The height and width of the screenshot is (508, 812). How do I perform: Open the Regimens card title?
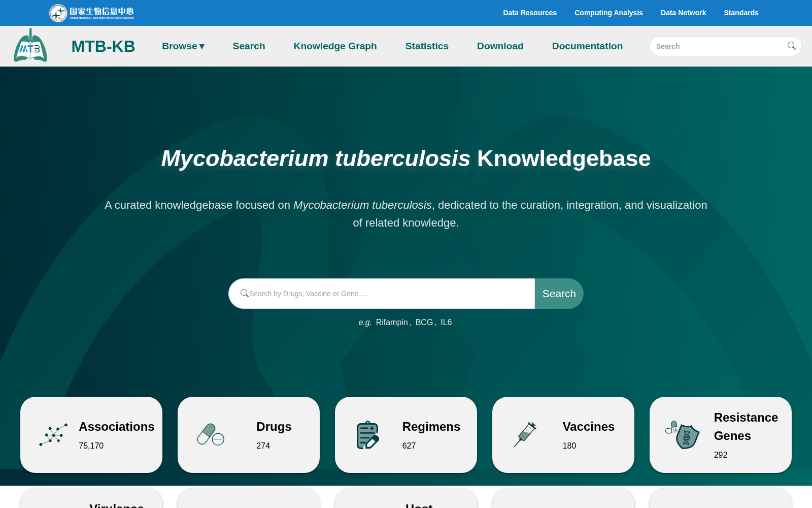[431, 427]
